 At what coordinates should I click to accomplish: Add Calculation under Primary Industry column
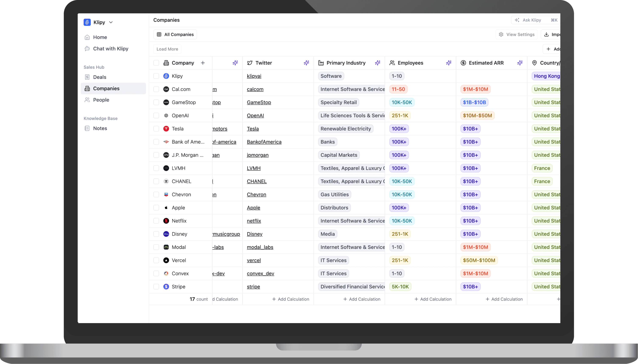[362, 299]
